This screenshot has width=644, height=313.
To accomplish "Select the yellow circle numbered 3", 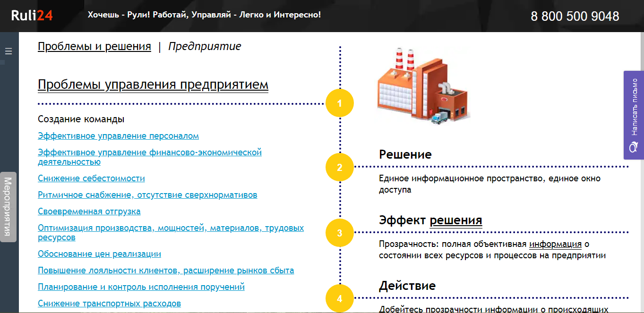I will [339, 232].
